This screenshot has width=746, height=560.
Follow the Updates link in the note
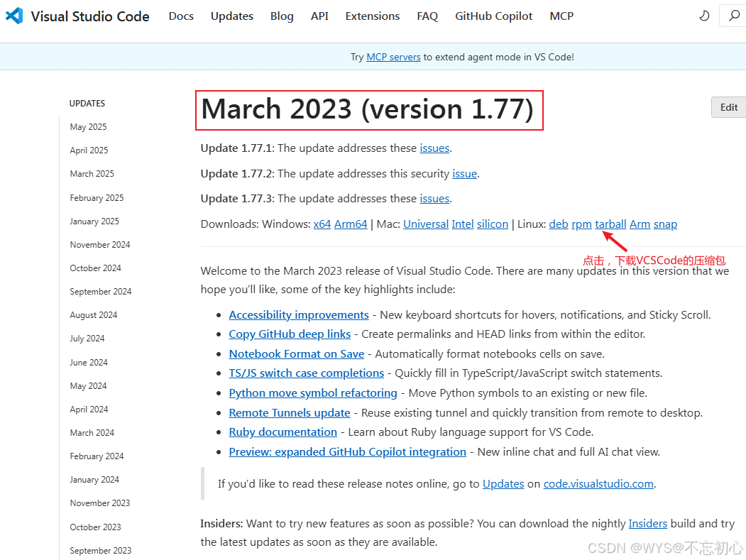503,484
